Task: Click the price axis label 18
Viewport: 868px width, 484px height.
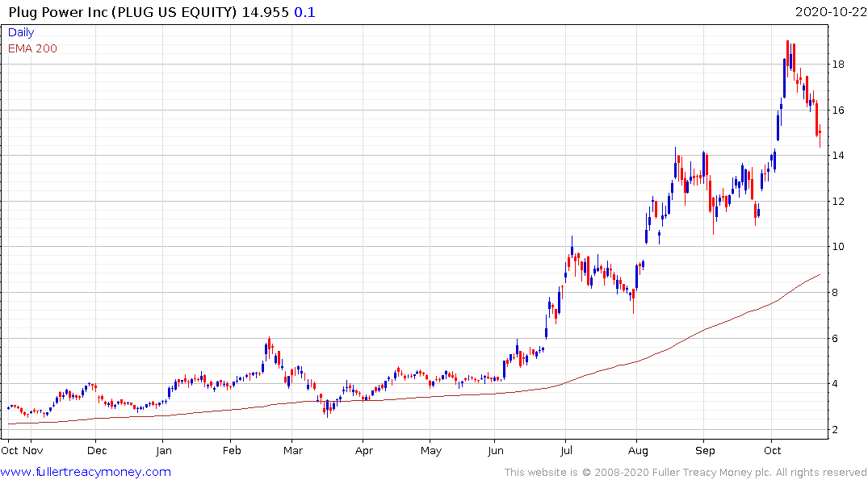Action: coord(838,65)
